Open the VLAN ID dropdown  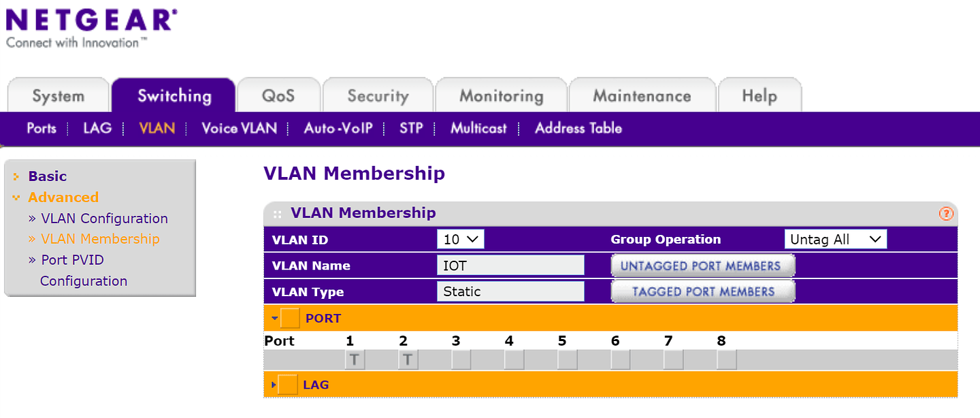460,239
